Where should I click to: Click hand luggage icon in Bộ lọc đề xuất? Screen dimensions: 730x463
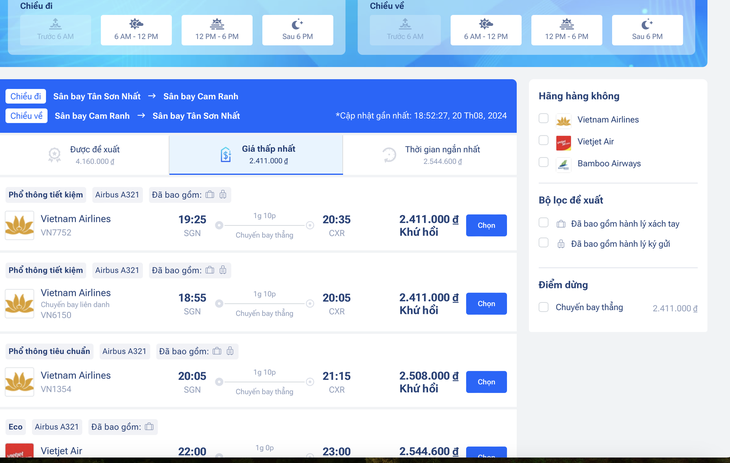coord(561,224)
